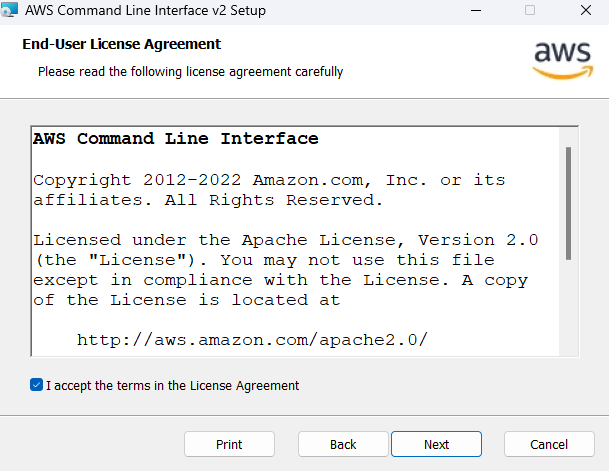Click the window title bar text
The image size is (609, 471).
point(145,10)
